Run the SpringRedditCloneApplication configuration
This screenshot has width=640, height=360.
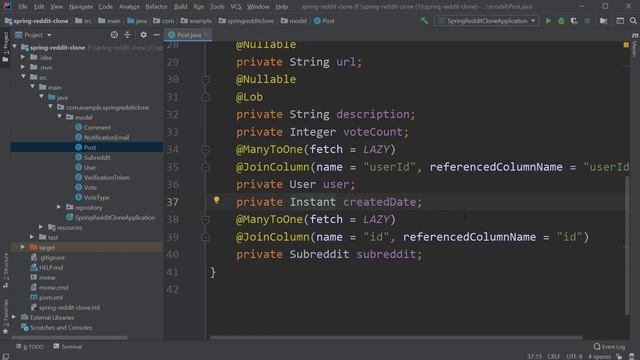click(x=548, y=21)
